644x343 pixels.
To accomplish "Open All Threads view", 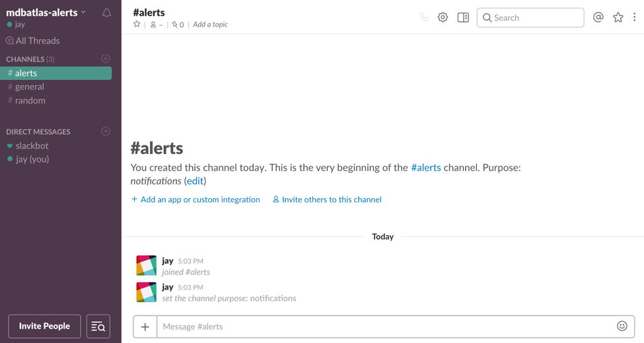I will pyautogui.click(x=33, y=41).
